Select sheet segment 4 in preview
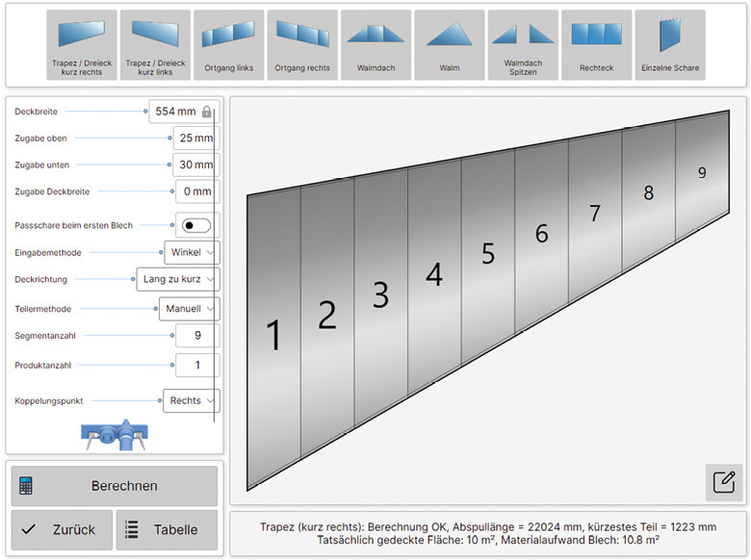The image size is (751, 560). pos(434,274)
